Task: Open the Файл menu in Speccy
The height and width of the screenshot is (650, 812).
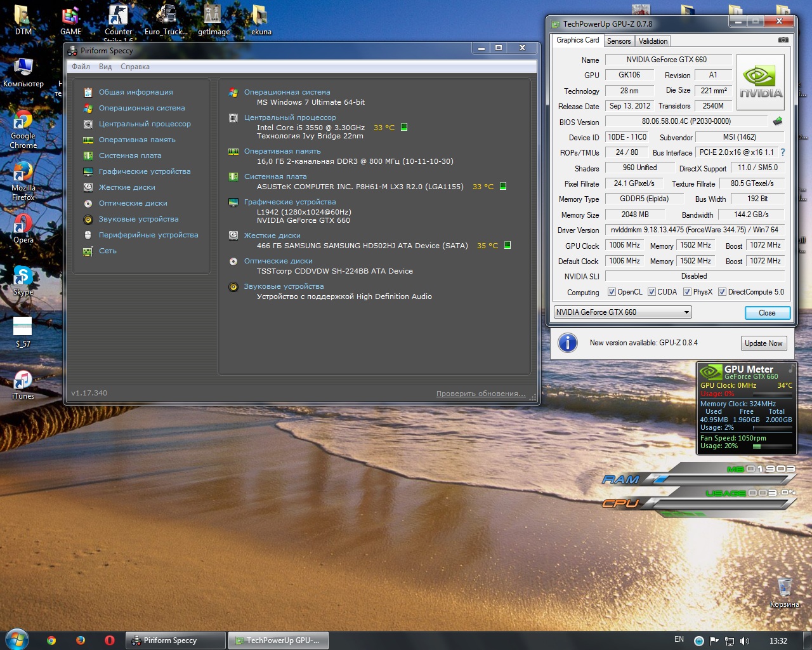Action: point(81,67)
